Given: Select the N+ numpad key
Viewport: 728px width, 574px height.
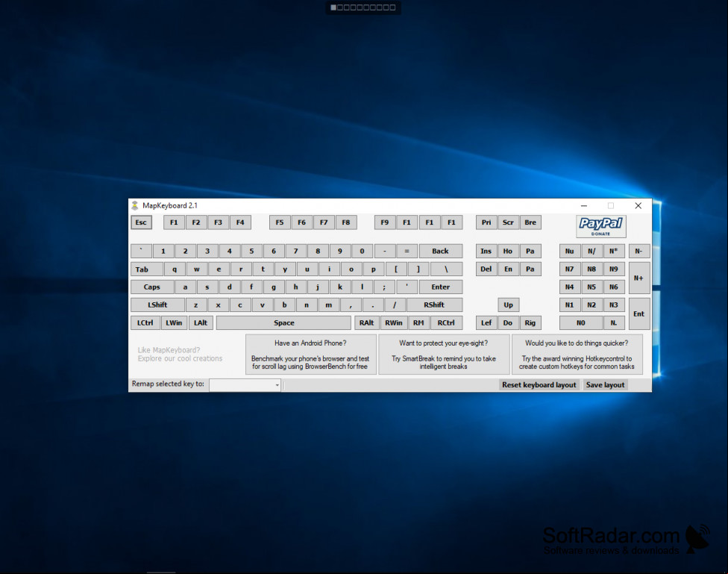Looking at the screenshot, I should 638,278.
